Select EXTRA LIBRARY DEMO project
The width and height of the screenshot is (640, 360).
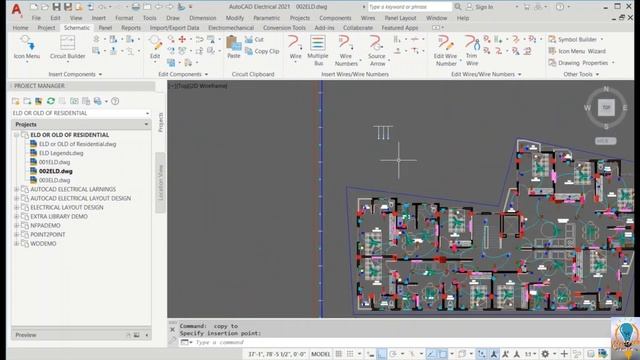[59, 216]
